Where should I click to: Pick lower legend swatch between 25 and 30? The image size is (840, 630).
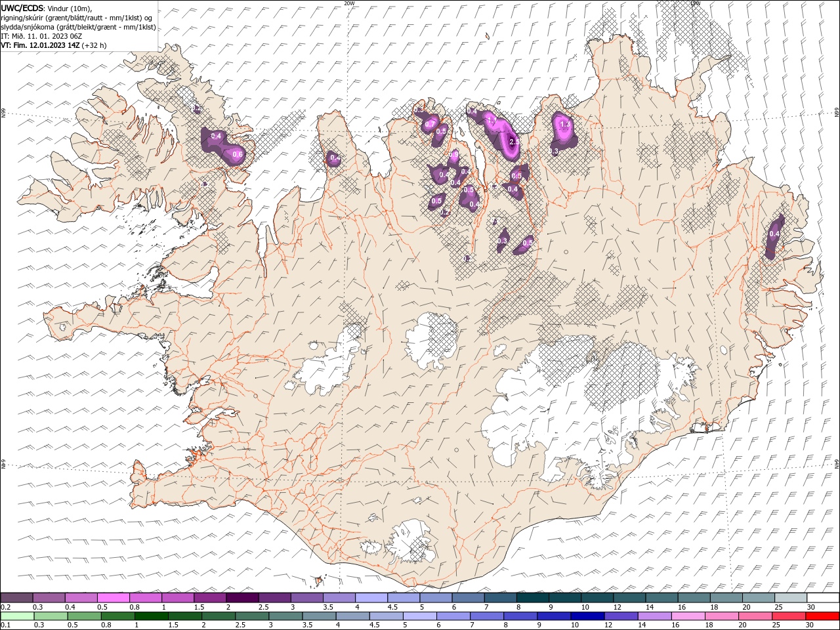789,616
